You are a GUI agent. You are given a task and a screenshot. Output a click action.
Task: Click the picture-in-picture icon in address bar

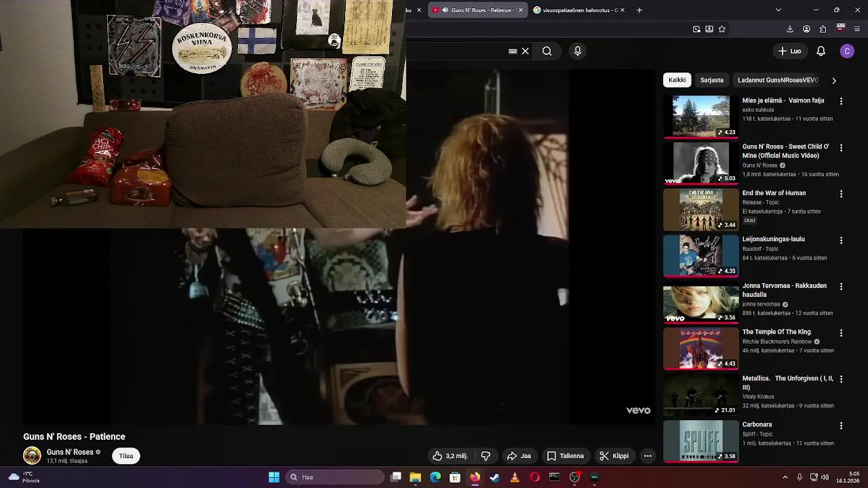click(x=696, y=29)
